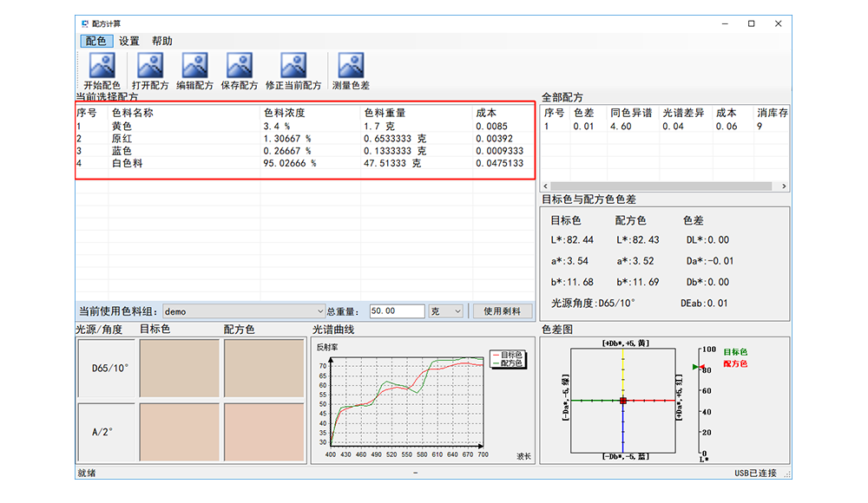Select the 白色料 pigment row
Image resolution: width=868 pixels, height=503 pixels.
[x=305, y=163]
